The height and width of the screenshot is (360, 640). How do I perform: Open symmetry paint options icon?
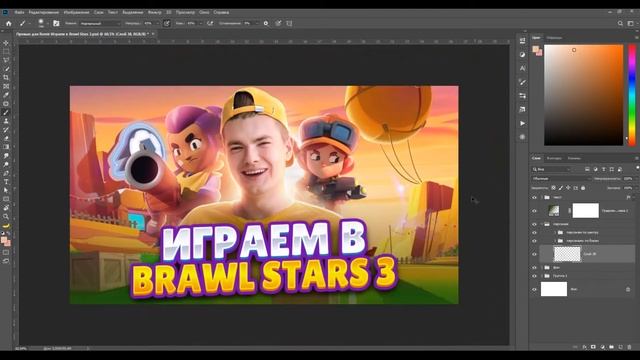point(289,23)
